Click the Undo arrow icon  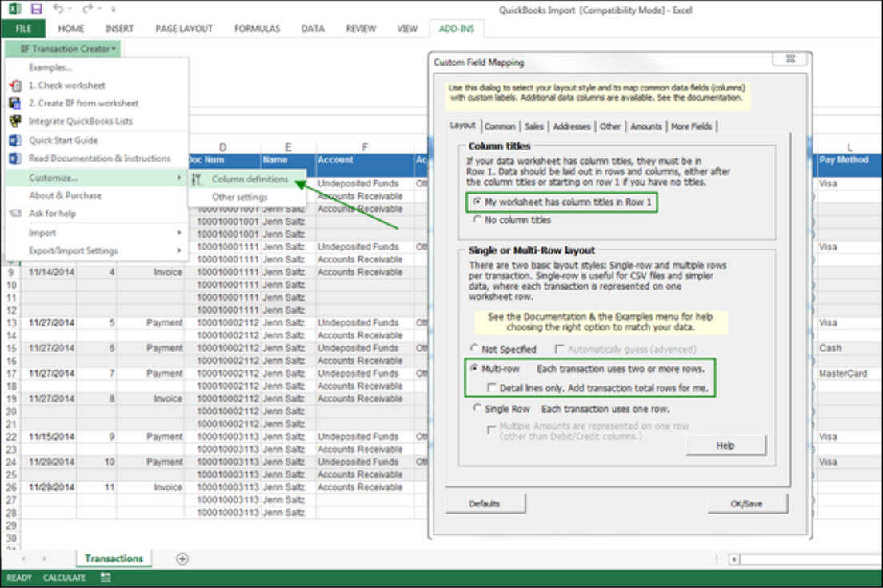tap(58, 9)
